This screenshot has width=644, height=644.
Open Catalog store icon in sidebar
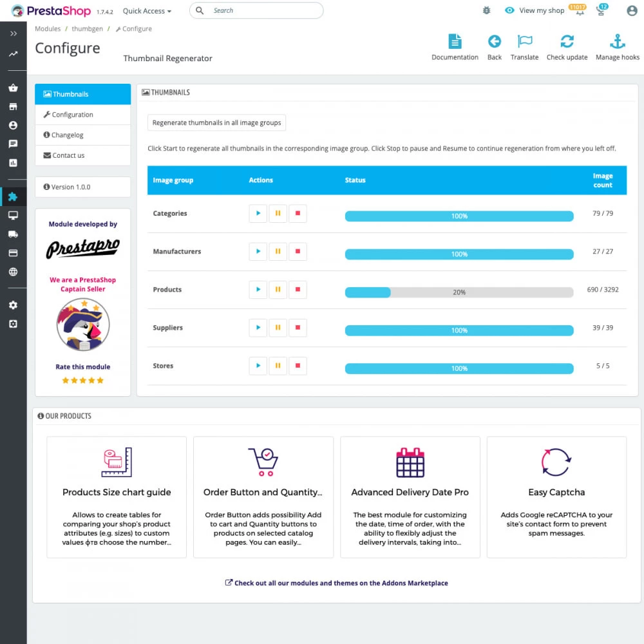tap(13, 106)
